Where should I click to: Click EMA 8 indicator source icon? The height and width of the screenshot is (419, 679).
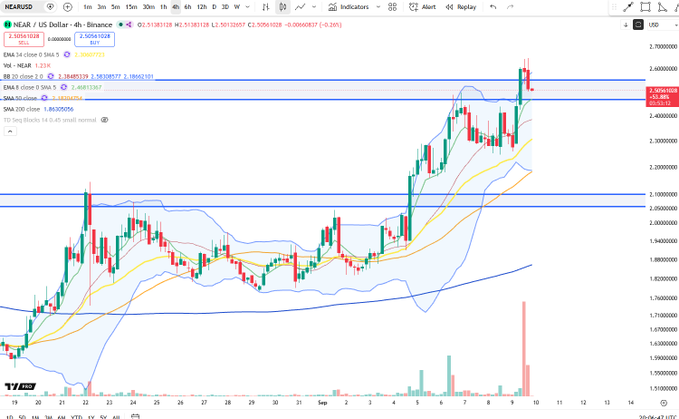[x=64, y=87]
